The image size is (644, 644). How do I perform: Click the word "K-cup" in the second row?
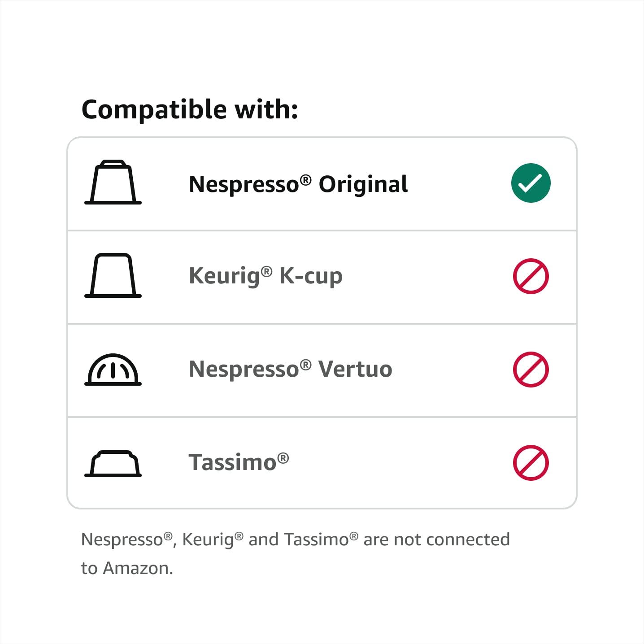coord(311,276)
